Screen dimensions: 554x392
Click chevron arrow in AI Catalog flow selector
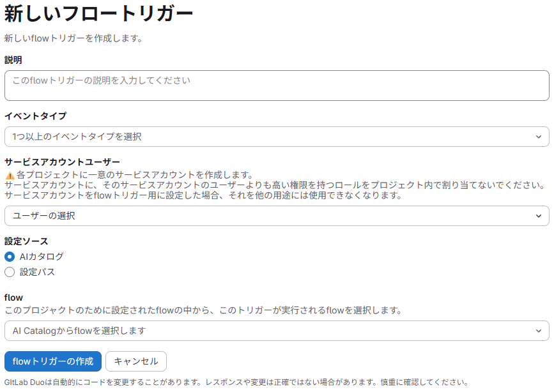538,331
